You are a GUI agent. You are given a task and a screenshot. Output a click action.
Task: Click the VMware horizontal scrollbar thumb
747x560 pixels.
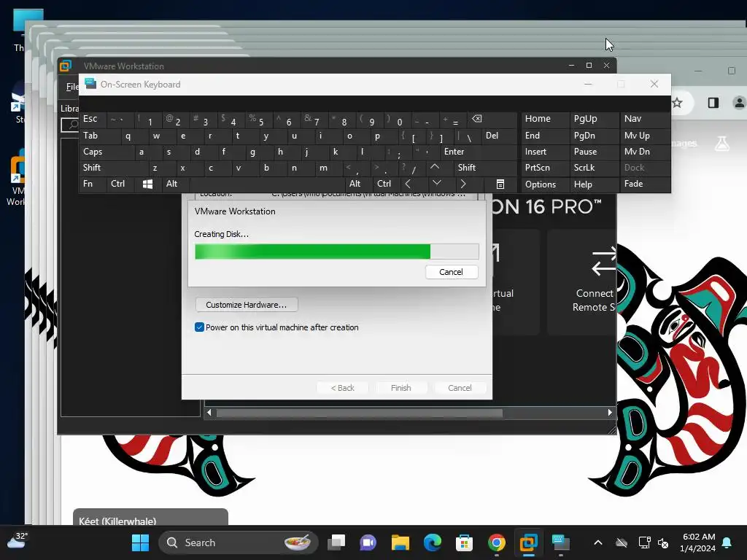pyautogui.click(x=359, y=413)
